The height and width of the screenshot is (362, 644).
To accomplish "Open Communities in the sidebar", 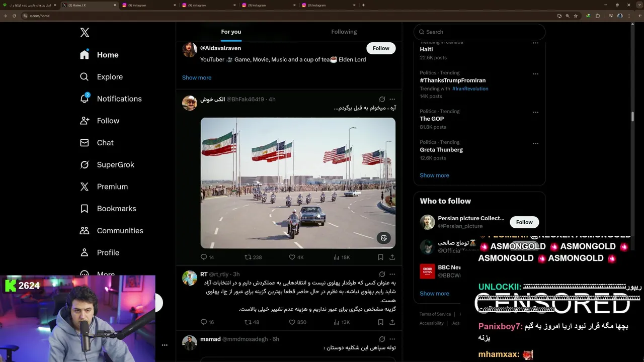I will click(111, 231).
